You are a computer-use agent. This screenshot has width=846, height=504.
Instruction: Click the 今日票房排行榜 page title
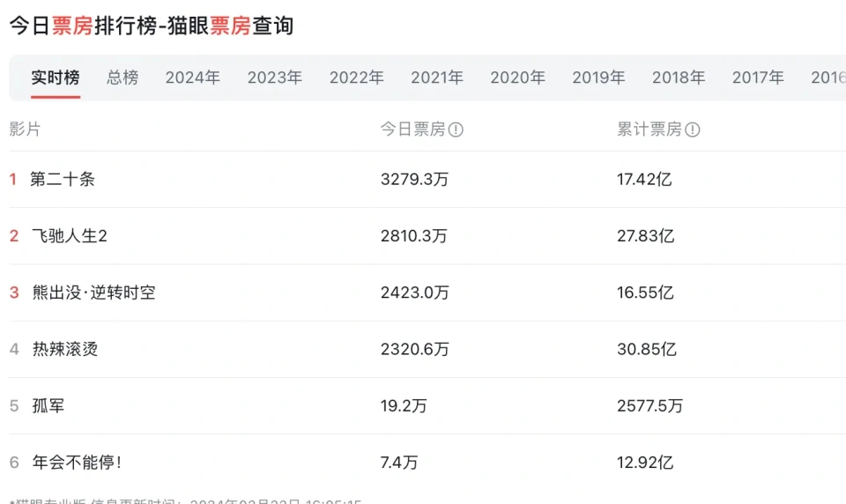151,26
